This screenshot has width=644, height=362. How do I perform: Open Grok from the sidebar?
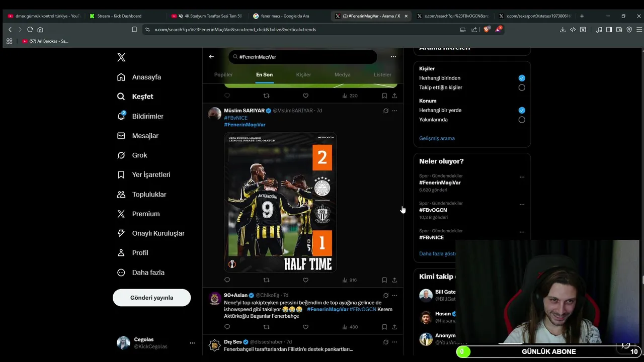click(x=132, y=155)
